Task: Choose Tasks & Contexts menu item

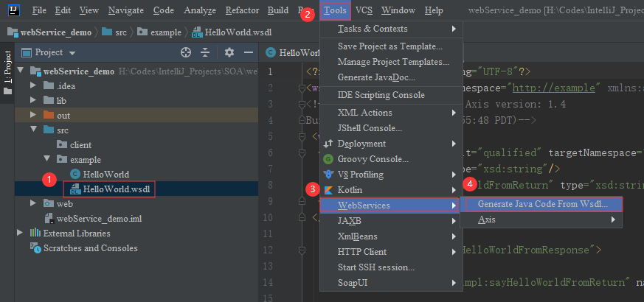Action: pyautogui.click(x=391, y=29)
